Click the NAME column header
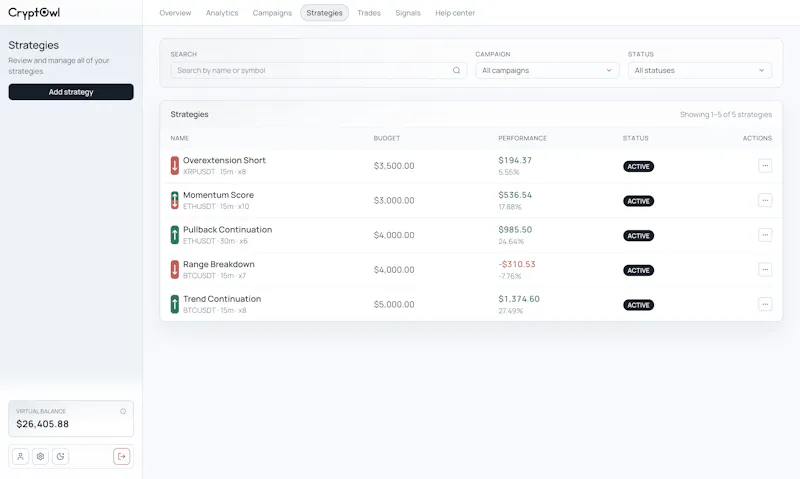This screenshot has height=479, width=800. click(x=180, y=138)
